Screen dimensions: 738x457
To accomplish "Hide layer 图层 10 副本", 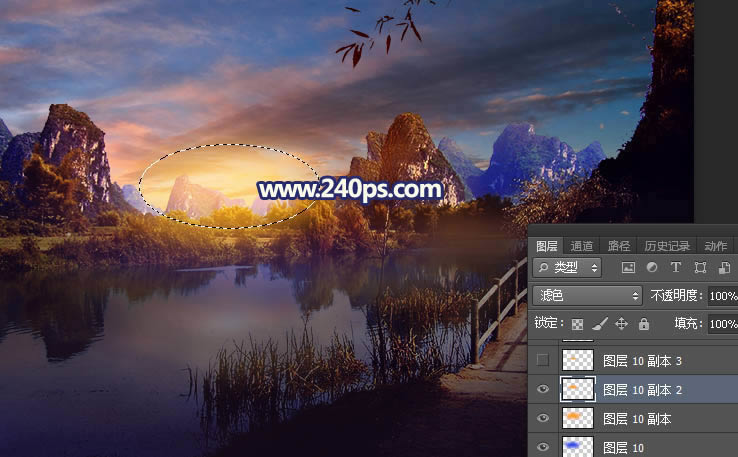I will tap(543, 418).
